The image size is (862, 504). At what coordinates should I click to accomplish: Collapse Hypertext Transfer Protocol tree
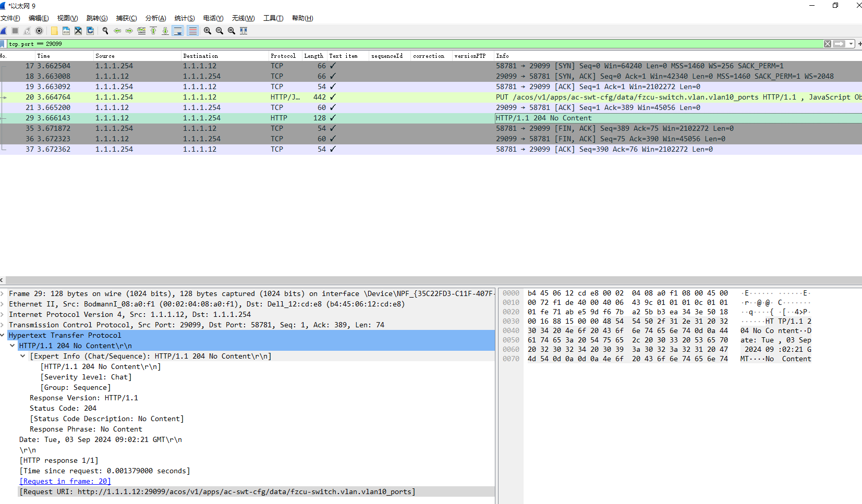[3, 336]
